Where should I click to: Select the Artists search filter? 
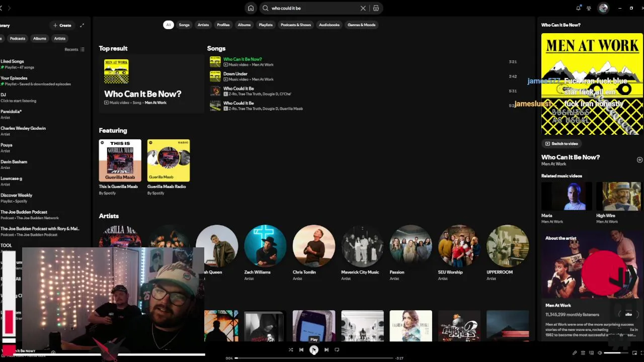pos(203,25)
